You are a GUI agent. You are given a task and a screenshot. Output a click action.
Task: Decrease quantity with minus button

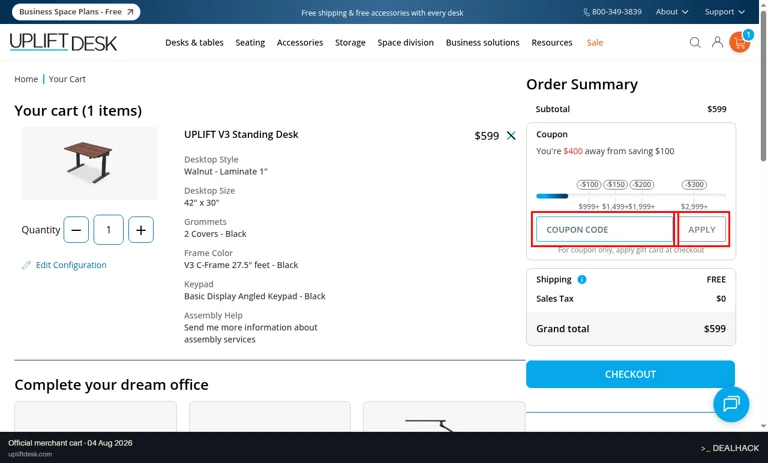click(76, 230)
